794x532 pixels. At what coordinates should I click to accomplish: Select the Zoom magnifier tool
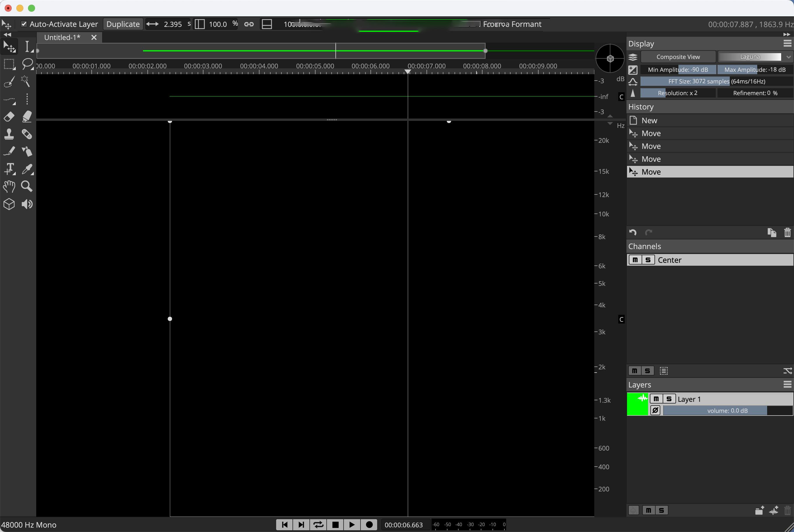tap(27, 186)
